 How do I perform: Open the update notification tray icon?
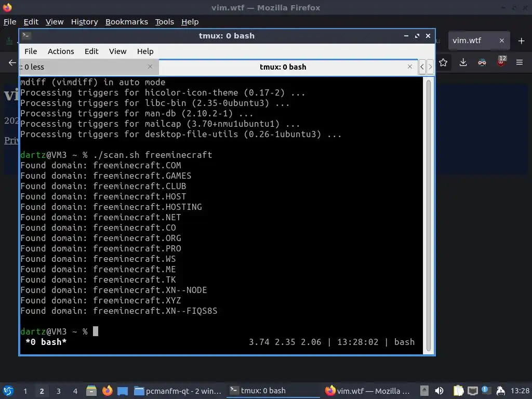pyautogui.click(x=486, y=391)
